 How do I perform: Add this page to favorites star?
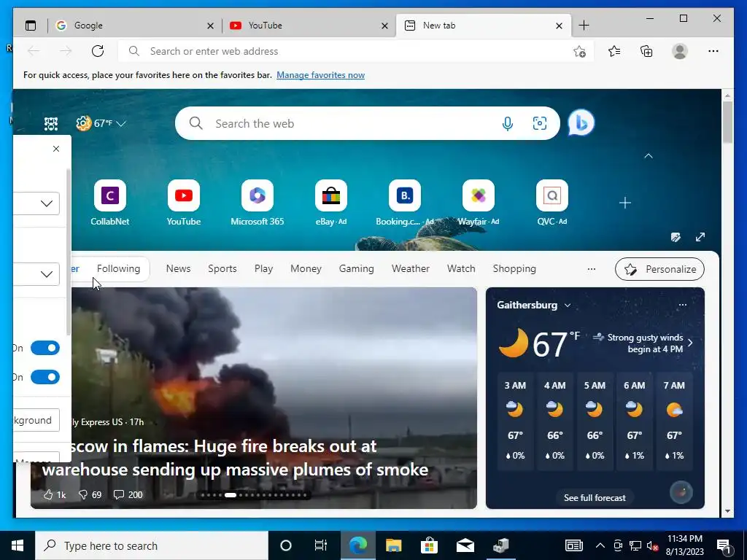pyautogui.click(x=579, y=52)
